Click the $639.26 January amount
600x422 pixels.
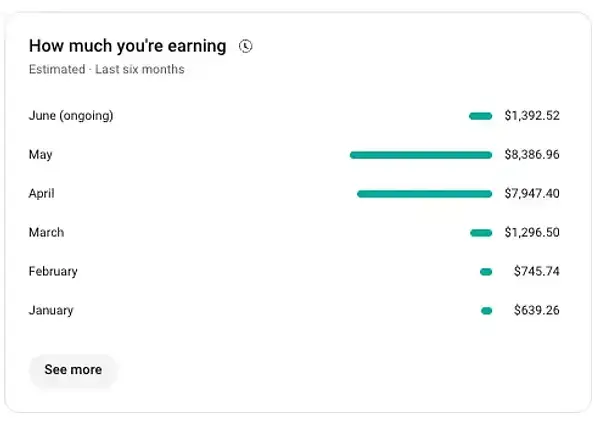tap(536, 310)
